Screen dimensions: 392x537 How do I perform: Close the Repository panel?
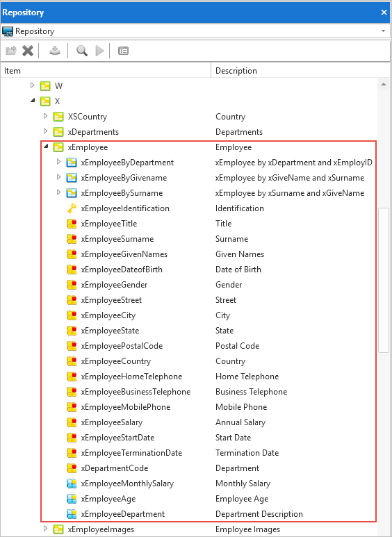click(384, 13)
